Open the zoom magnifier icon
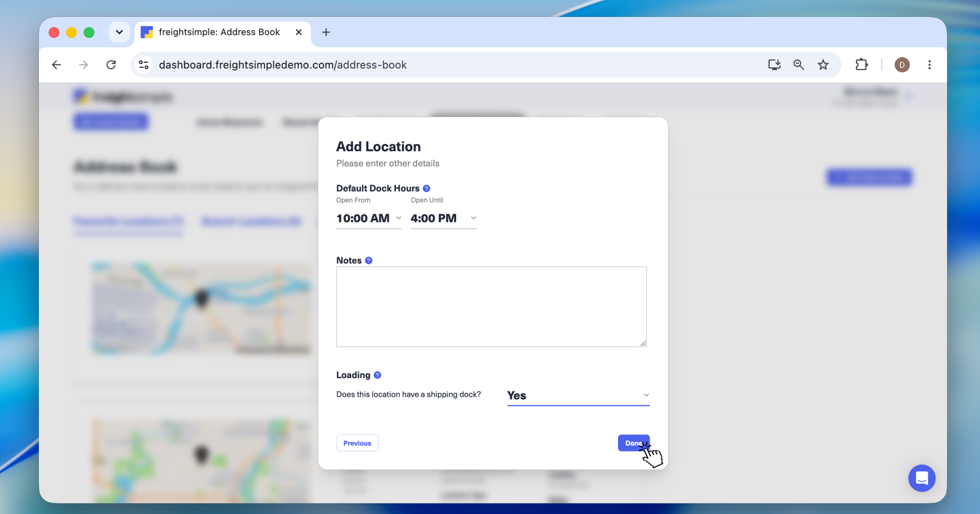Viewport: 980px width, 514px height. (799, 65)
